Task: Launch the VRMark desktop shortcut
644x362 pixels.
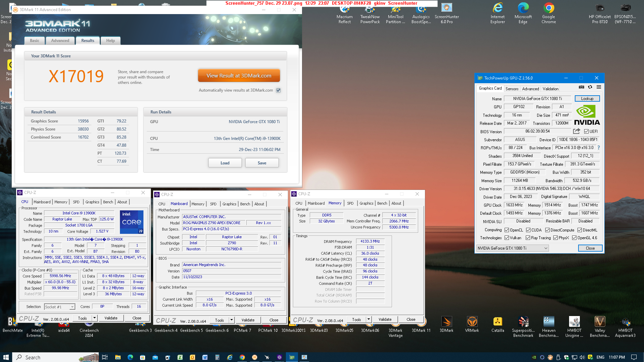Action: [472, 324]
